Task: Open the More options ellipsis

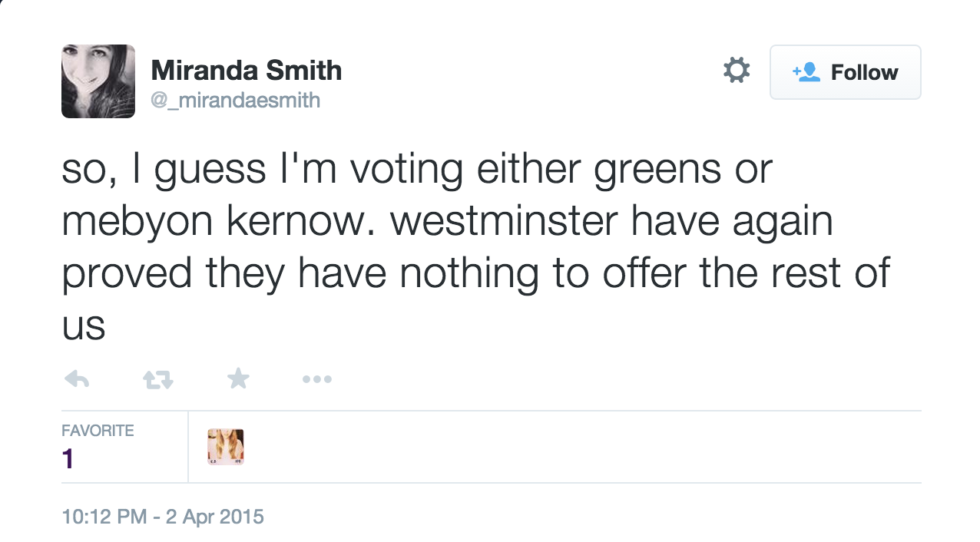Action: (x=316, y=378)
